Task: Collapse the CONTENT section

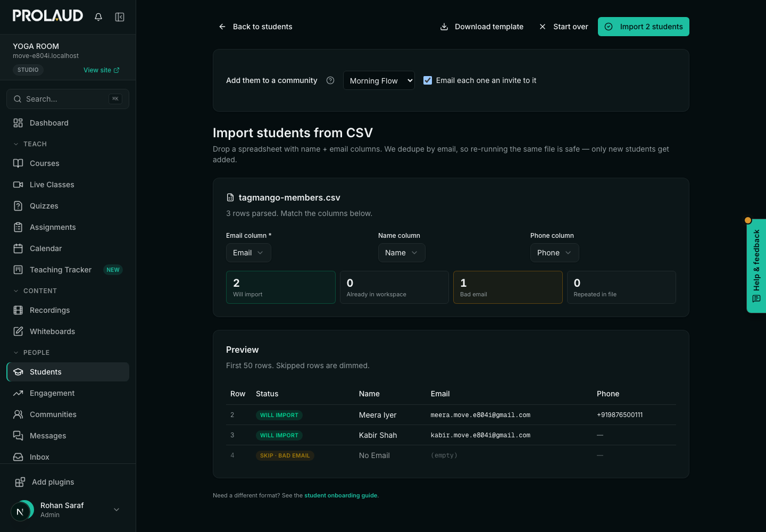Action: coord(35,291)
